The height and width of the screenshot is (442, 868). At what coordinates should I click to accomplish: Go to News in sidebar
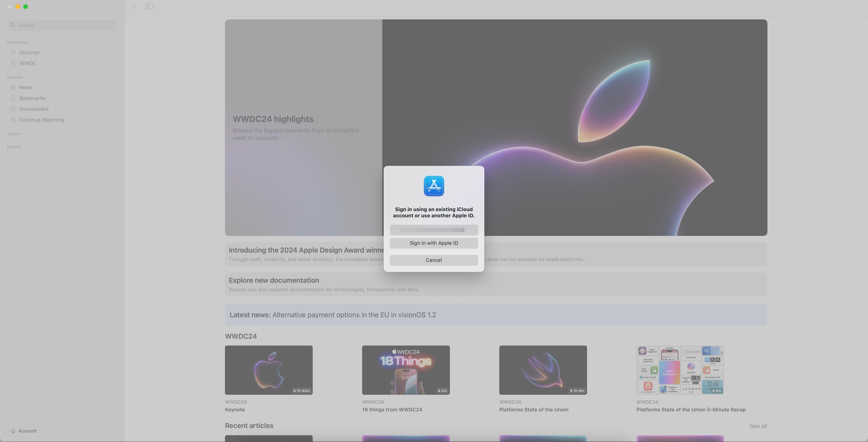26,88
